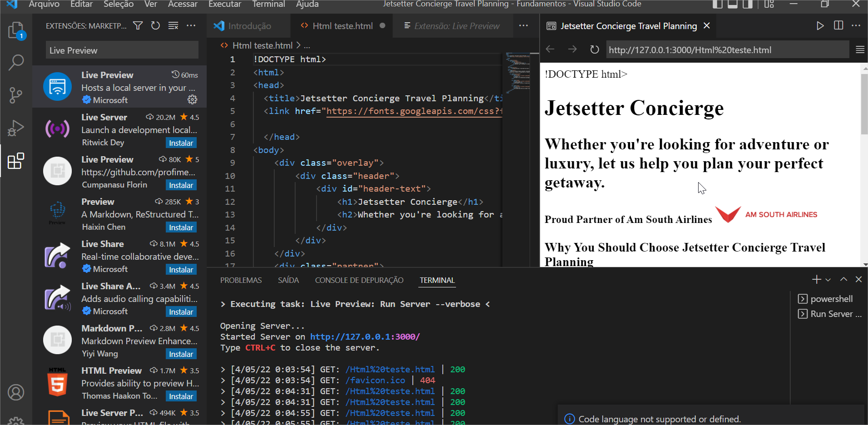
Task: Expand the new terminal launch profile dropdown
Action: (828, 280)
